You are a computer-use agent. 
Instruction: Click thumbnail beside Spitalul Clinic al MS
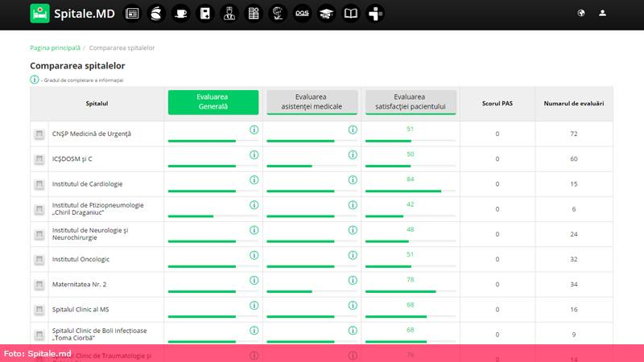coord(39,310)
